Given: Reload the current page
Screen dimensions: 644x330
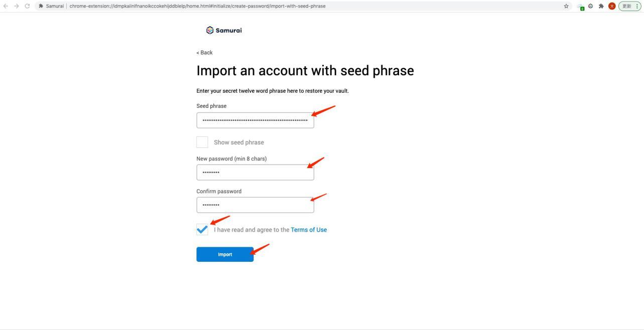Looking at the screenshot, I should [x=27, y=6].
